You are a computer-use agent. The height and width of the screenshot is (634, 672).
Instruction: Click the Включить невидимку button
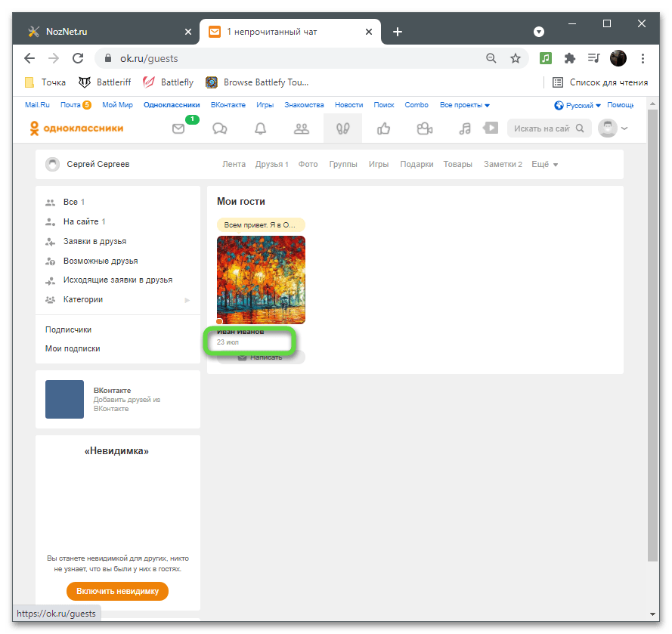click(117, 591)
